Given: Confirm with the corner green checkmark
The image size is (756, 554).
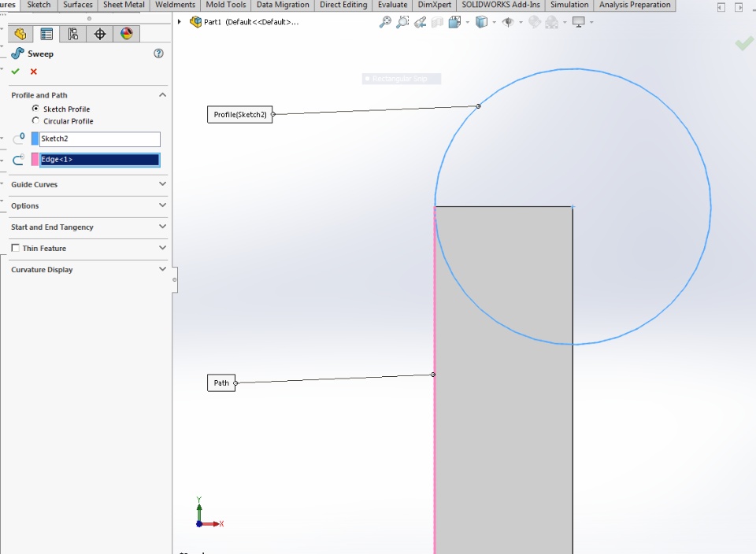Looking at the screenshot, I should pos(744,44).
